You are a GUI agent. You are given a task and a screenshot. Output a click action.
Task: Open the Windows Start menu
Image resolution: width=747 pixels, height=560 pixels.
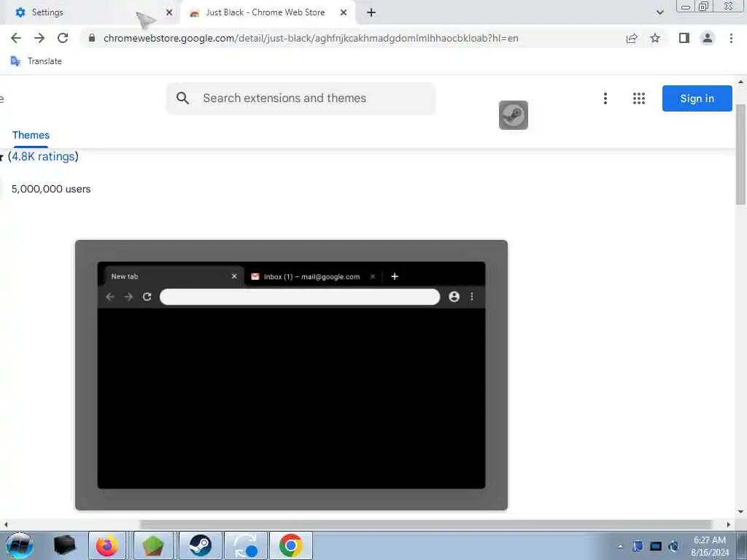point(19,545)
